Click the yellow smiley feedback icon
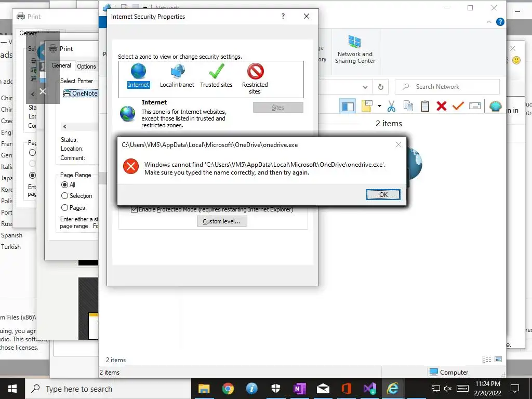 click(516, 60)
